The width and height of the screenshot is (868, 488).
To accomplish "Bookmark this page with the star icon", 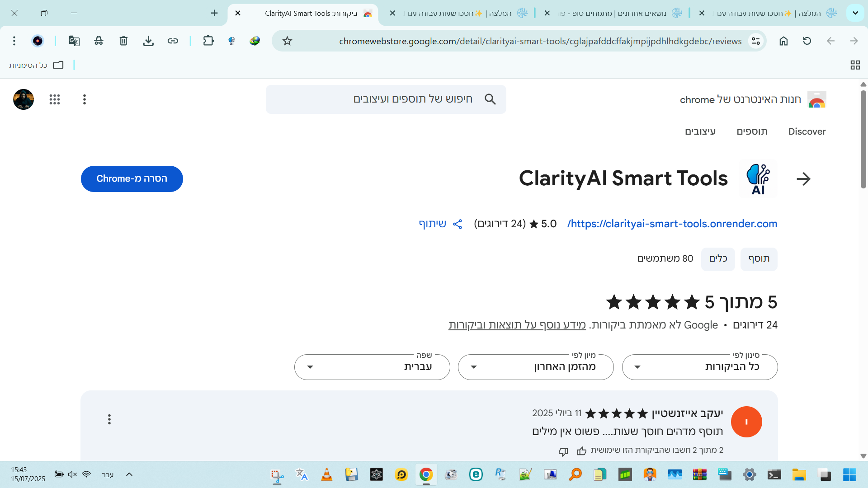I will (x=287, y=41).
